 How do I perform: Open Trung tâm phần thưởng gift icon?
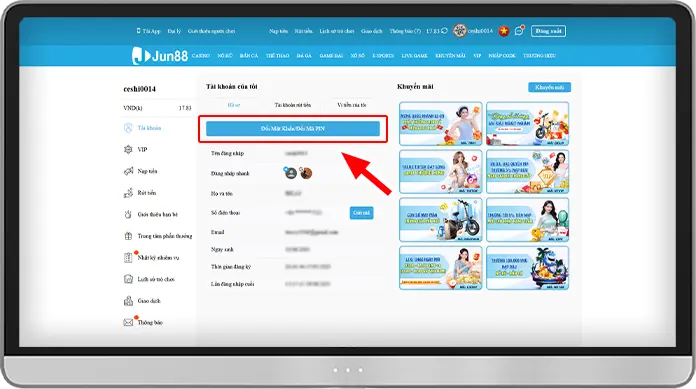click(128, 236)
